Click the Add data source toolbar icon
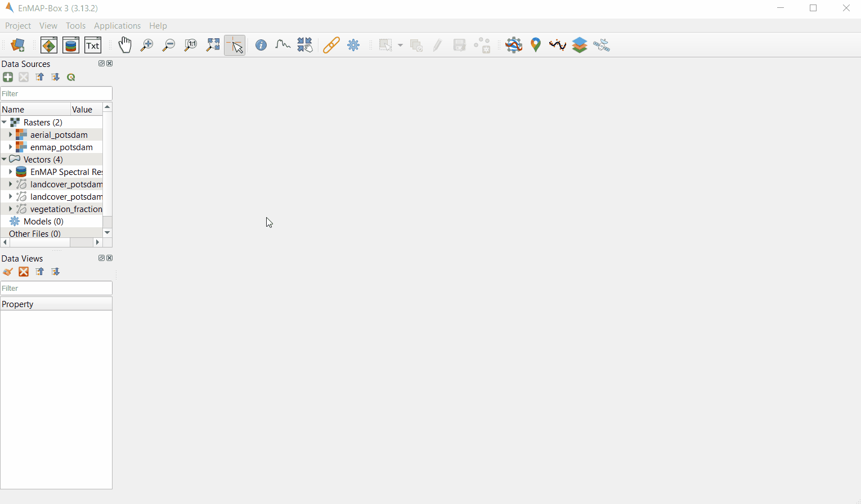Image resolution: width=861 pixels, height=504 pixels. point(18,45)
